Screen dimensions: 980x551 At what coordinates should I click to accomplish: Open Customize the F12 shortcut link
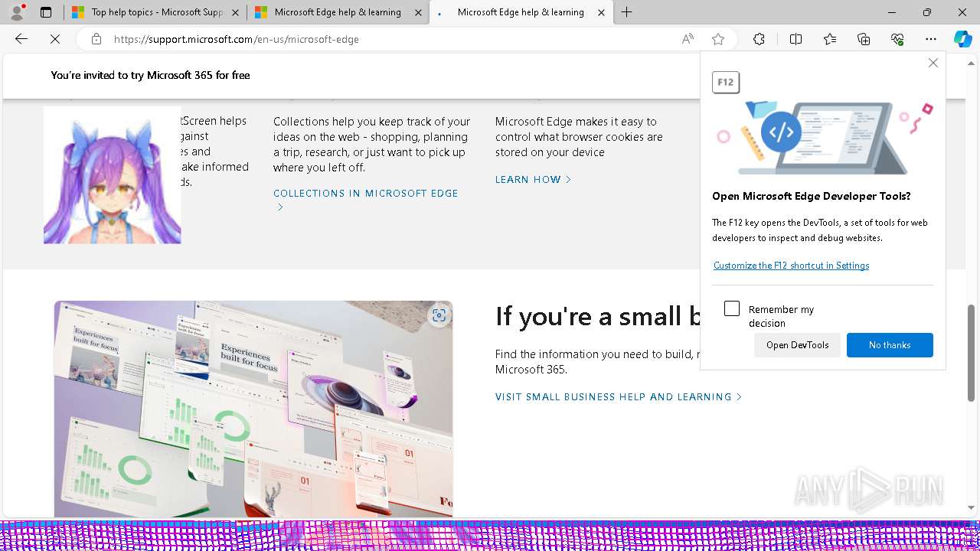pyautogui.click(x=791, y=266)
